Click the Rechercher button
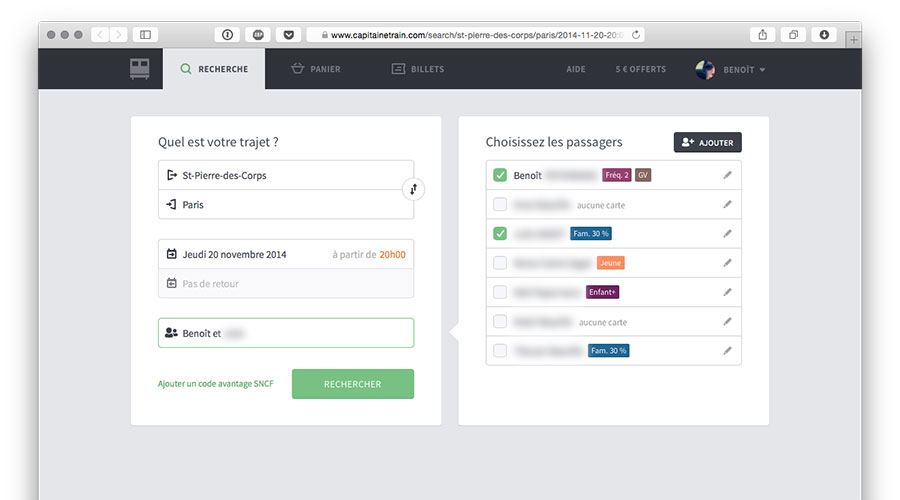 pyautogui.click(x=352, y=384)
